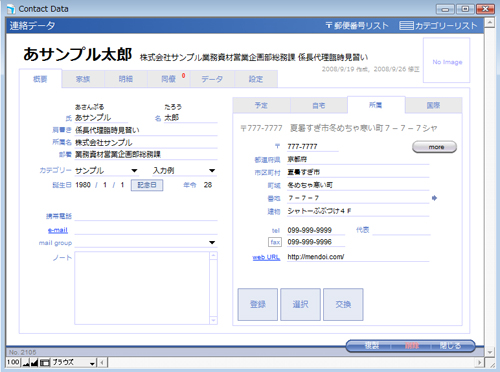Click the 複製 duplicate button
The height and width of the screenshot is (372, 500).
tap(372, 346)
